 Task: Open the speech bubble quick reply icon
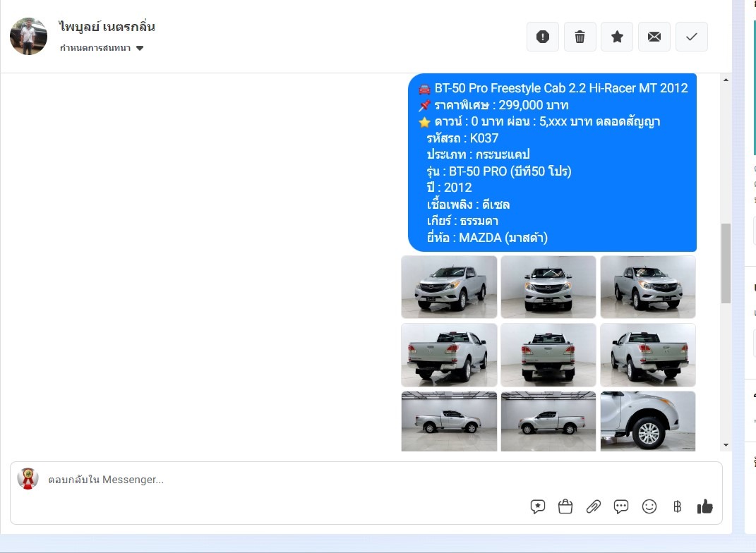(621, 506)
